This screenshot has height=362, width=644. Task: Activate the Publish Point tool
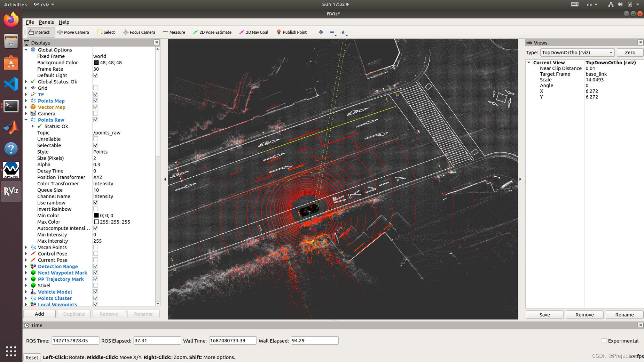pyautogui.click(x=292, y=32)
